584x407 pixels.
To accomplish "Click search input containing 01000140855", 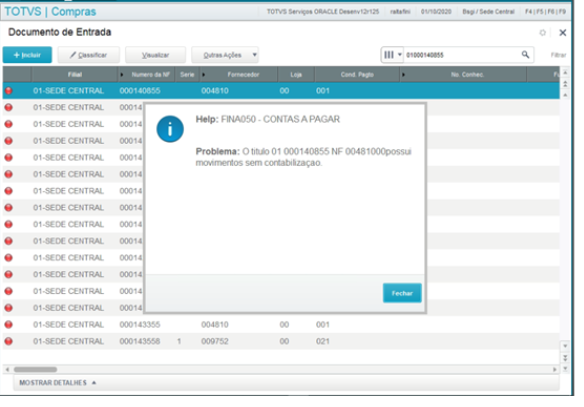I will 462,55.
